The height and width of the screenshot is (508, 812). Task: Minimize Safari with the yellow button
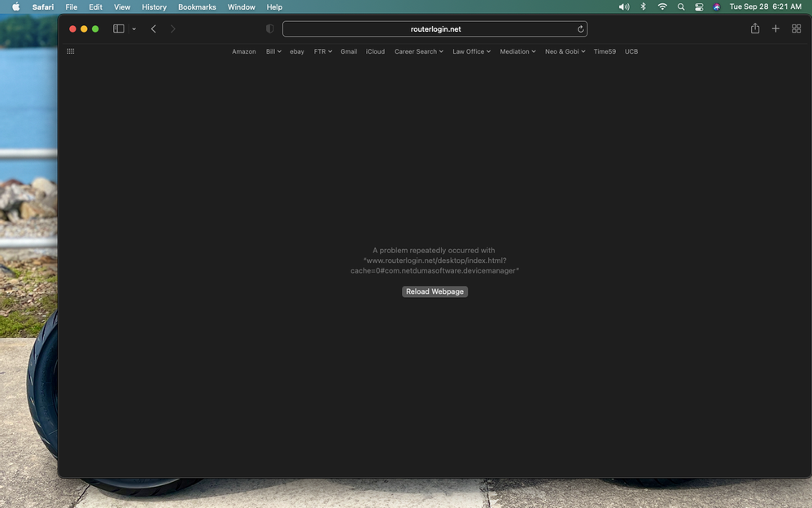click(x=84, y=29)
